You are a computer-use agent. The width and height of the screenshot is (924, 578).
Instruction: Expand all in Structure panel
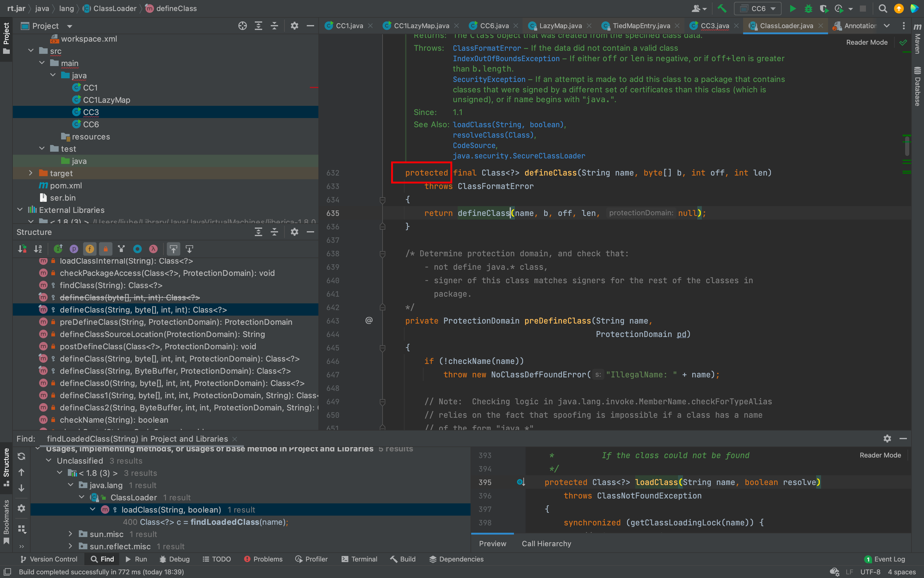point(258,232)
